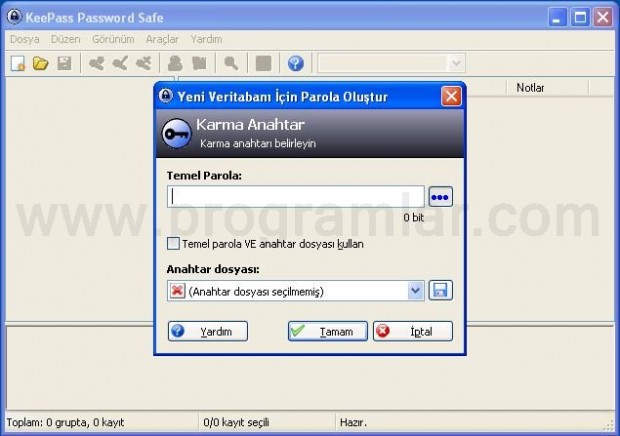Open the toolbar quick search dropdown

pyautogui.click(x=456, y=63)
